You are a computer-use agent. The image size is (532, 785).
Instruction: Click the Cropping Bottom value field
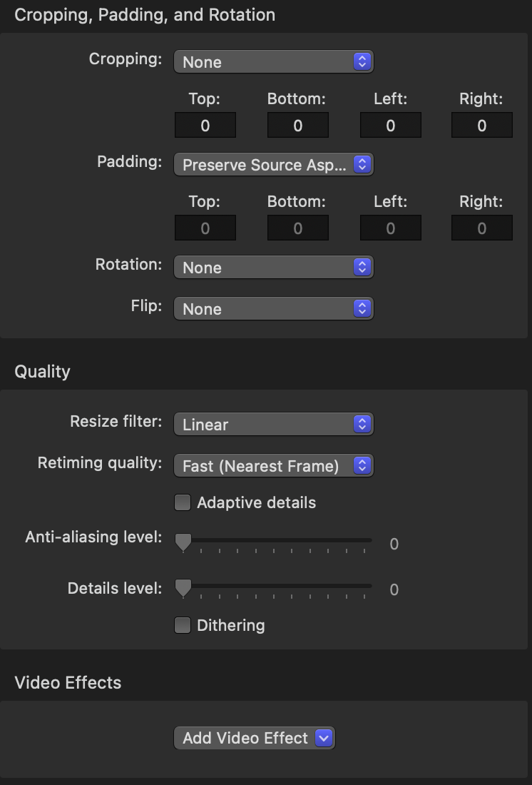[297, 126]
